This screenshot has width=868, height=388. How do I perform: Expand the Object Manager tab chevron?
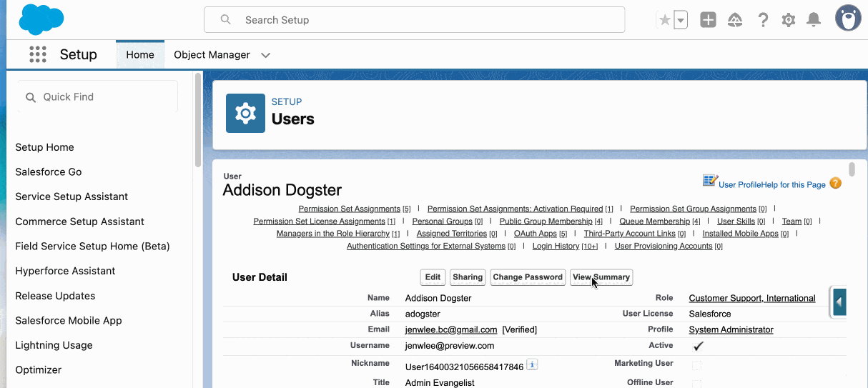(x=265, y=55)
